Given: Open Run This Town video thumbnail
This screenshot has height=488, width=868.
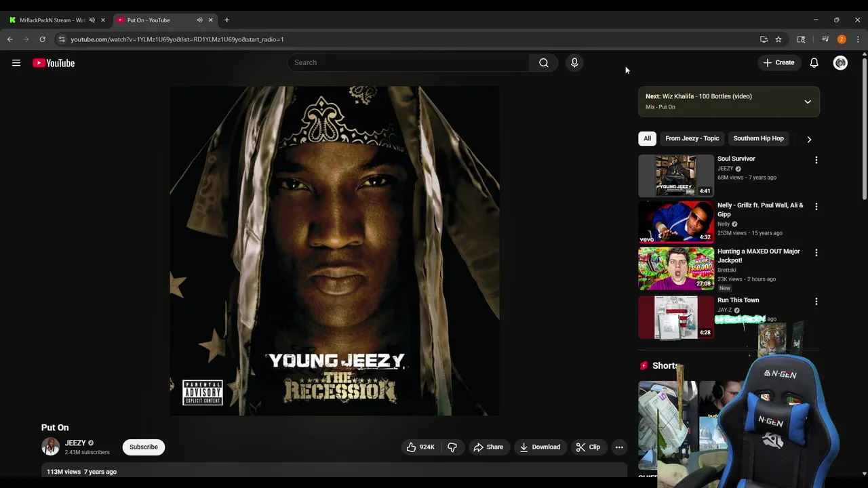Looking at the screenshot, I should click(676, 317).
